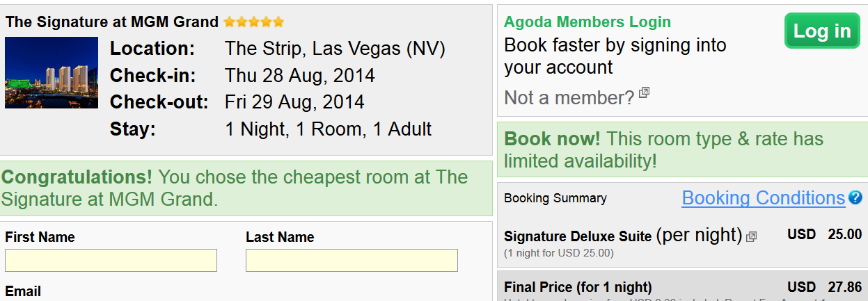This screenshot has width=868, height=301.
Task: Select the check-out date Fri 29 Aug, 2014
Action: (294, 102)
